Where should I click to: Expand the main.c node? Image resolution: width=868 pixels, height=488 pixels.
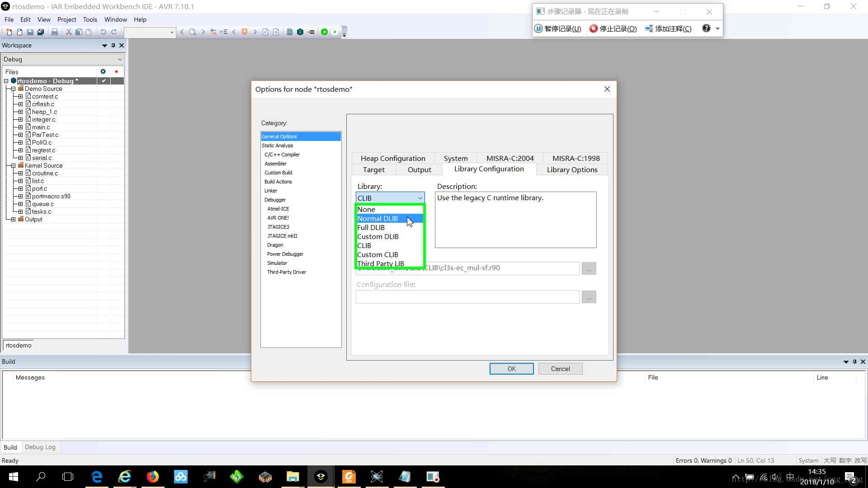(21, 127)
